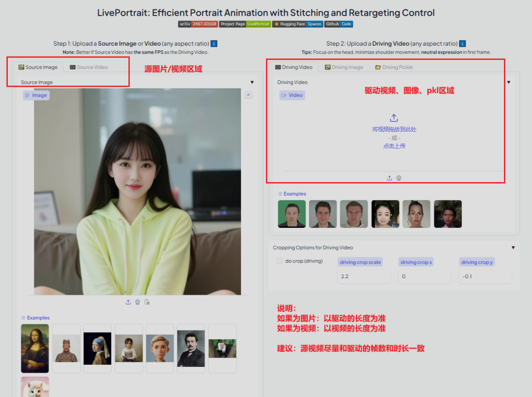Click the driving crop scale value field

(364, 277)
